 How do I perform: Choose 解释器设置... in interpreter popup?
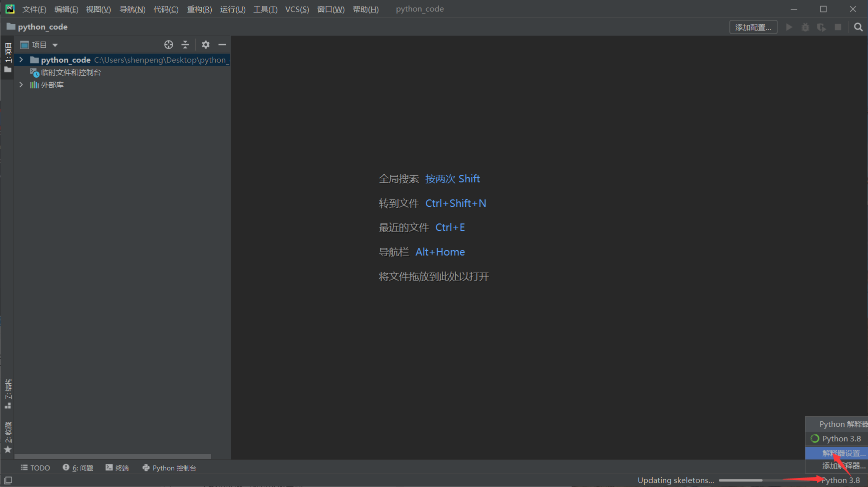[x=836, y=453]
